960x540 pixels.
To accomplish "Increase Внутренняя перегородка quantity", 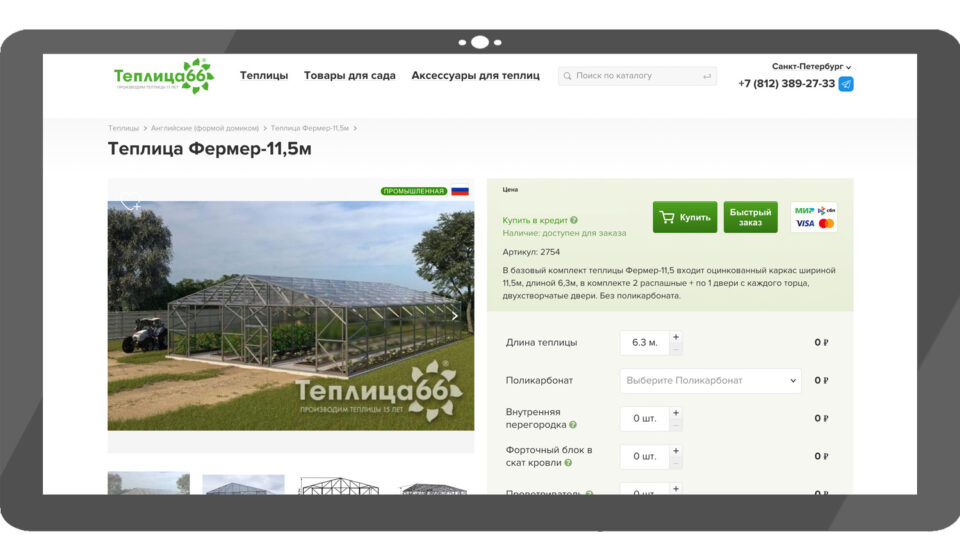I will 676,413.
